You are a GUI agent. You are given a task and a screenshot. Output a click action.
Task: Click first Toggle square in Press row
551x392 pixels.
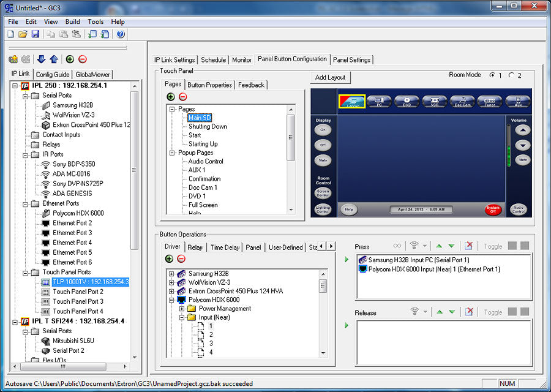512,246
